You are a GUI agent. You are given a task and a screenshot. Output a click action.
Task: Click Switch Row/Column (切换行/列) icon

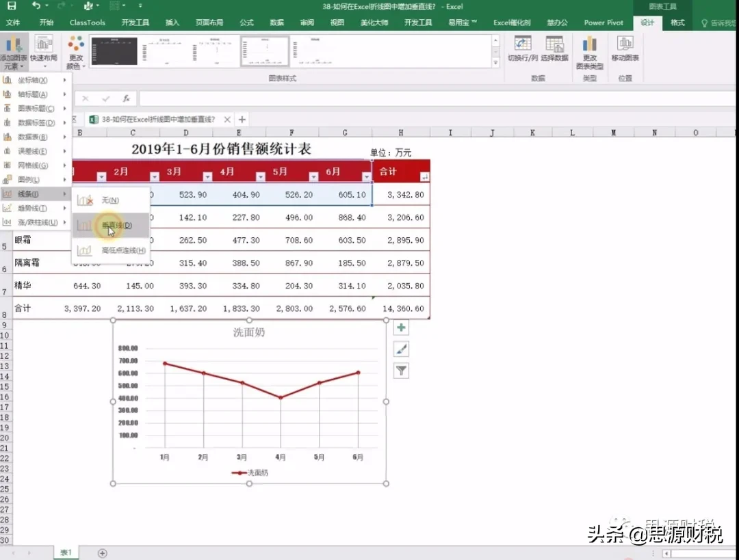522,49
